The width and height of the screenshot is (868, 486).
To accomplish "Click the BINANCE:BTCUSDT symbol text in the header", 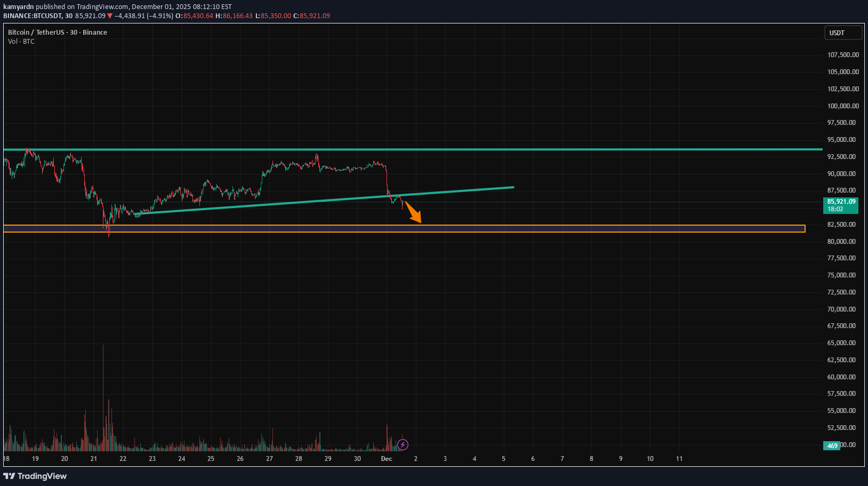I will 33,16.
